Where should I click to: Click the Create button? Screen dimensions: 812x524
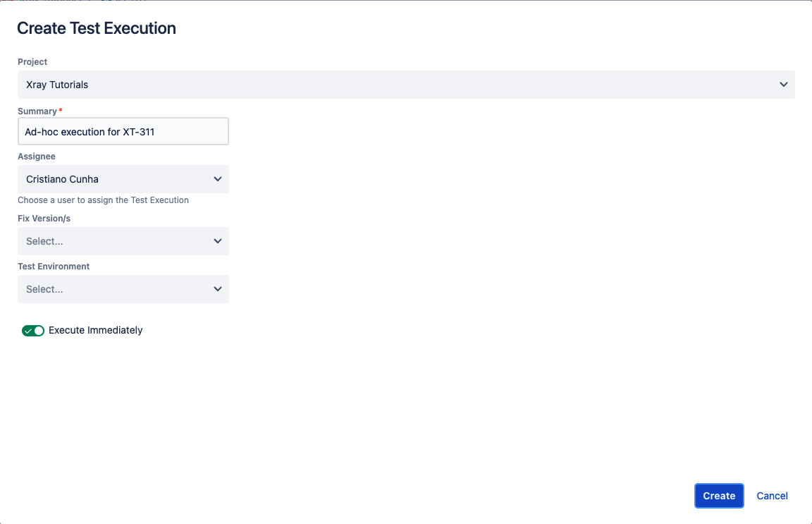click(x=719, y=496)
